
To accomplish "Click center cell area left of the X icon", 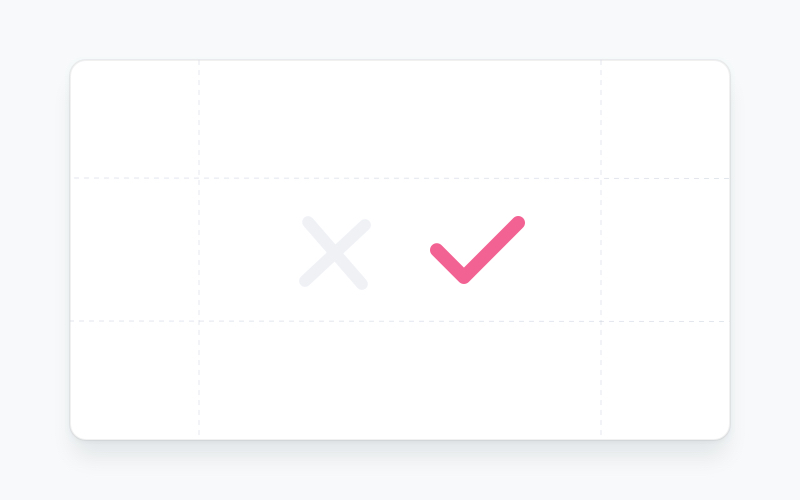I will pos(250,252).
